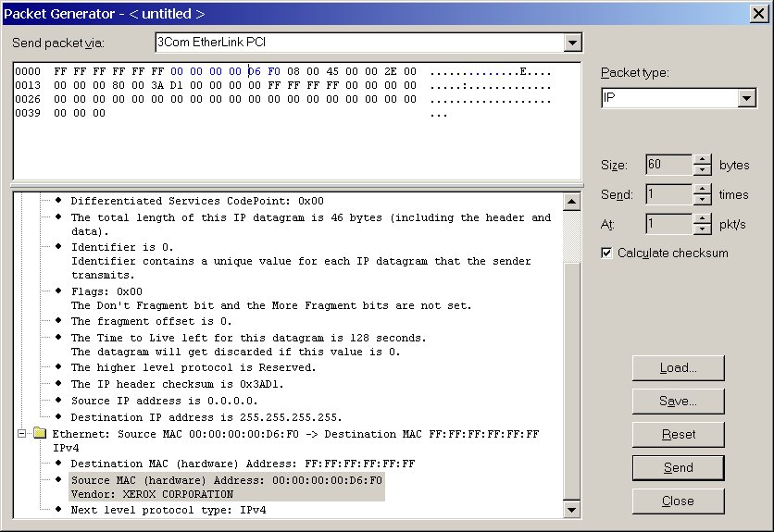Select the Destination IP address row
Image resolution: width=774 pixels, height=532 pixels.
coord(206,417)
